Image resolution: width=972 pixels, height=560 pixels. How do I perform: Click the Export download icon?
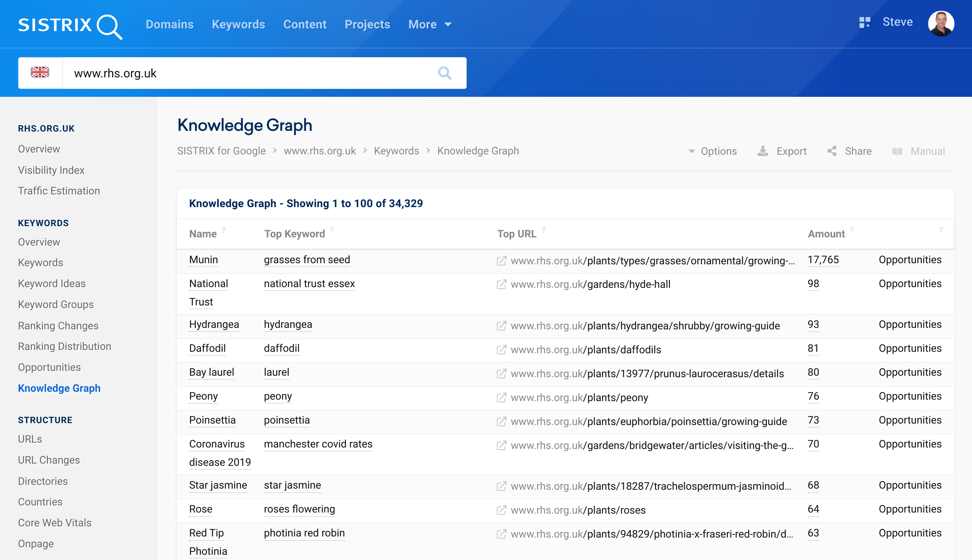(x=762, y=151)
